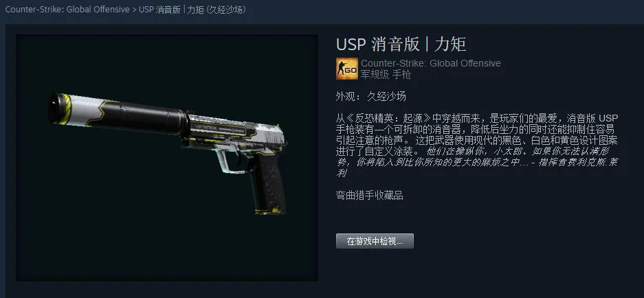Click the black pistol grip in the preview
This screenshot has height=298, width=644.
click(268, 183)
